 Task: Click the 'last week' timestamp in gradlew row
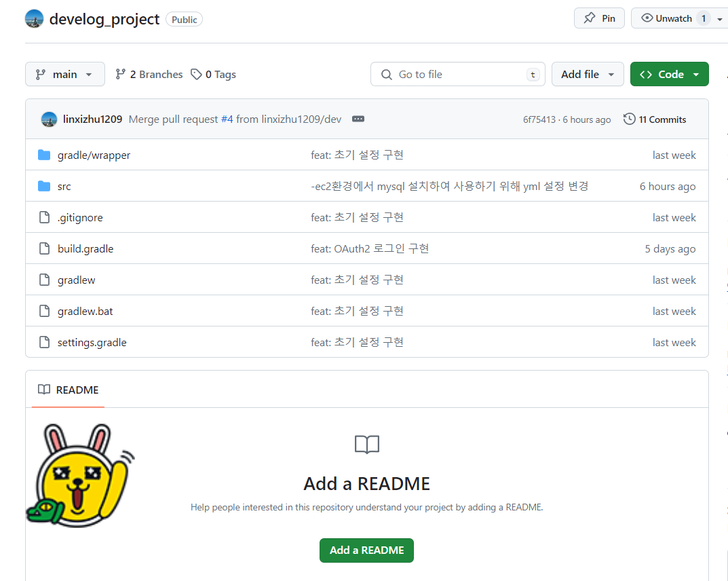[674, 280]
